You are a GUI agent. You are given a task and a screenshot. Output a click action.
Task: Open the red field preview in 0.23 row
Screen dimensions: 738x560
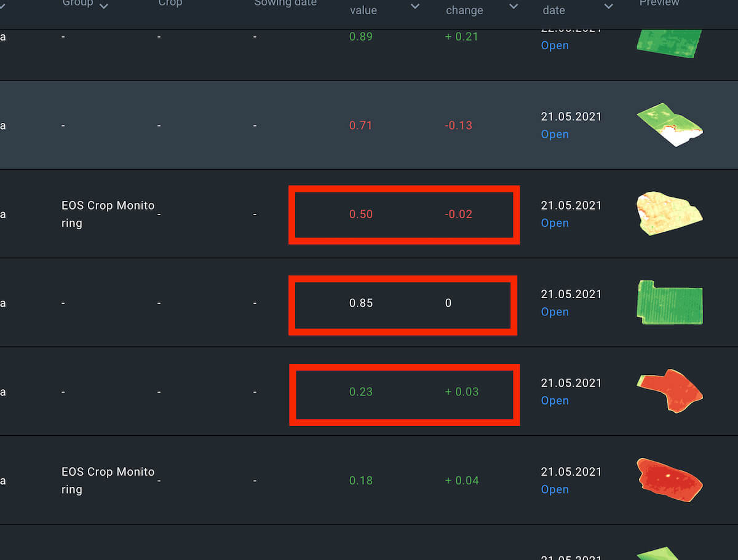pos(669,392)
